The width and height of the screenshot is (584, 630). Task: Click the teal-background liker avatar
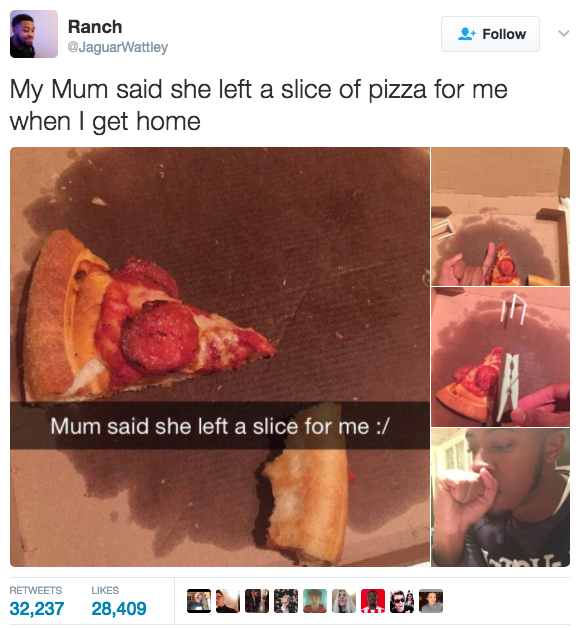[315, 601]
